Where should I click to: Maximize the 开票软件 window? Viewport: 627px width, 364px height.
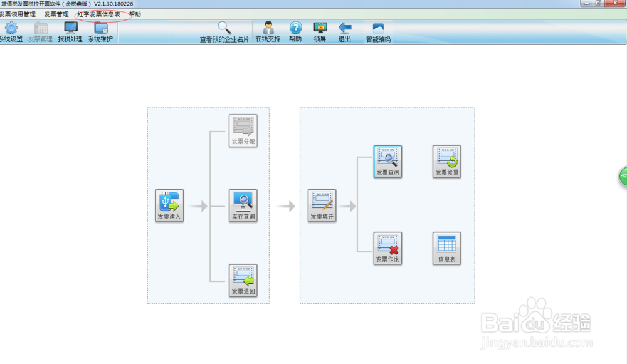pos(599,3)
